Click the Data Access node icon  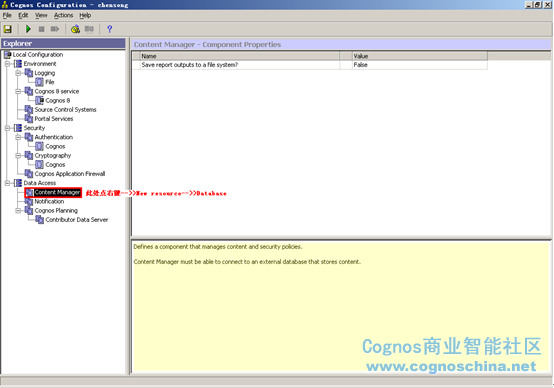point(18,183)
